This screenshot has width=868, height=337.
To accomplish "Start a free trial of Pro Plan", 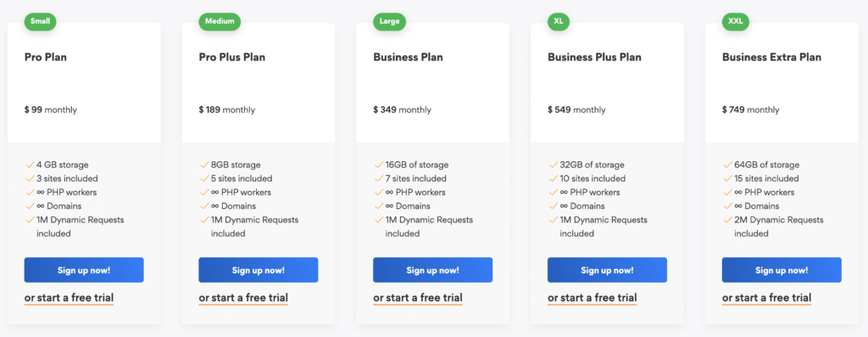I will [x=70, y=298].
